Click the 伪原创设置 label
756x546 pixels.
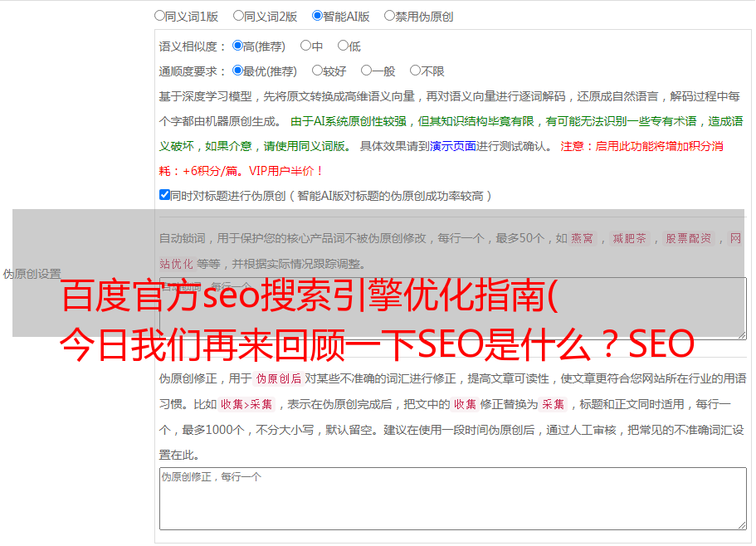pyautogui.click(x=32, y=274)
